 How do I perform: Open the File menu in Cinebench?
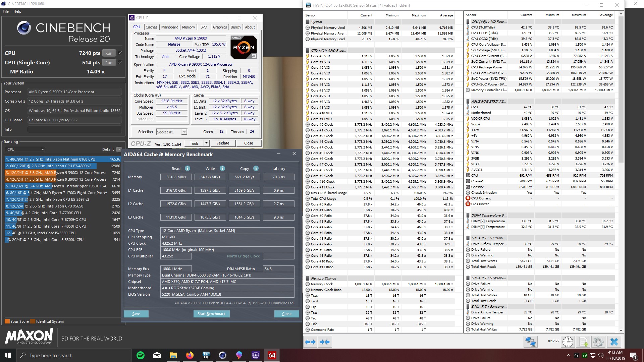click(x=6, y=11)
